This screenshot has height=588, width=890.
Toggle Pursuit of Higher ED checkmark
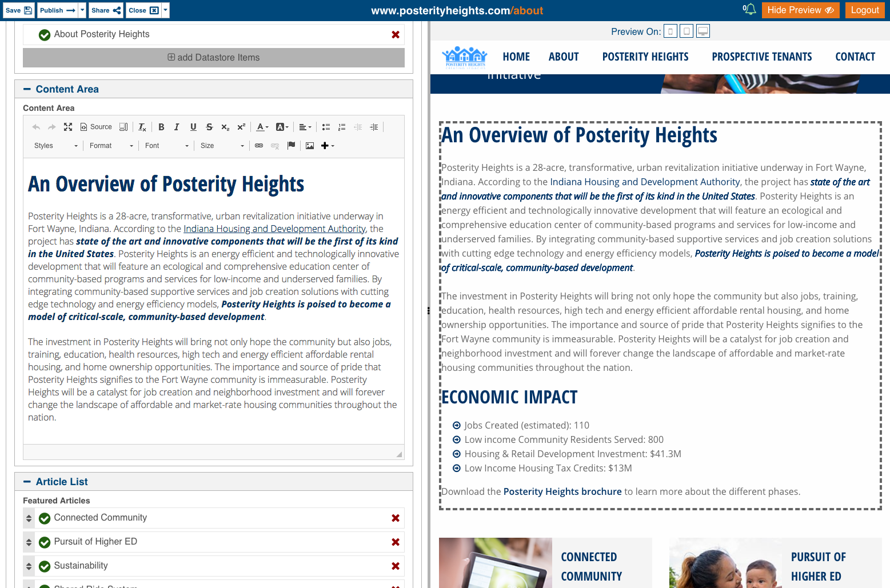pos(45,542)
